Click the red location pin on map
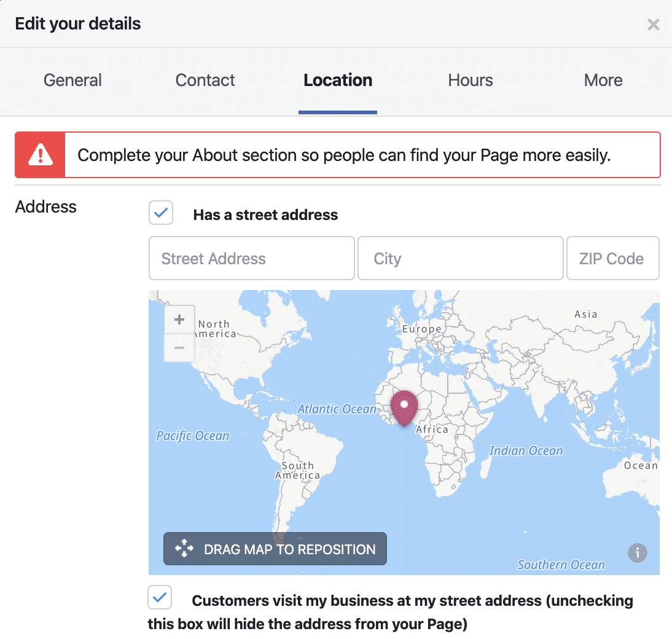672x639 pixels. coord(405,407)
